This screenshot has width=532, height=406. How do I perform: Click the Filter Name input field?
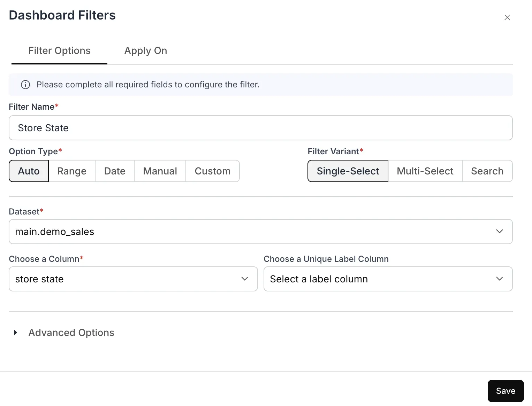[260, 128]
